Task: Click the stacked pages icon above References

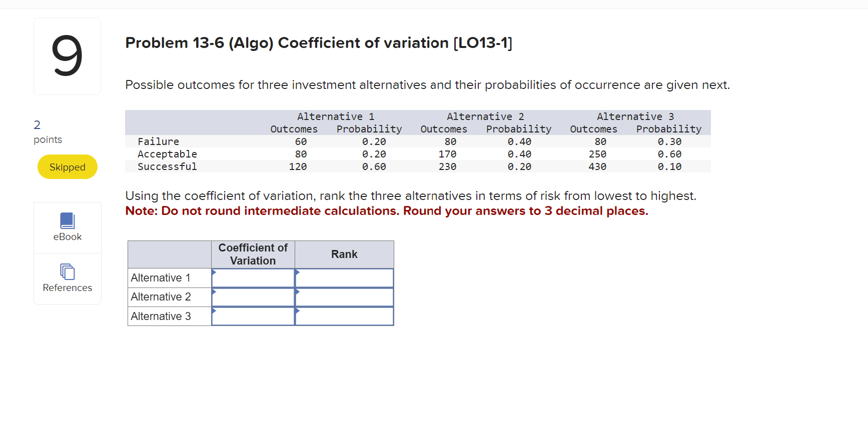Action: coord(67,271)
